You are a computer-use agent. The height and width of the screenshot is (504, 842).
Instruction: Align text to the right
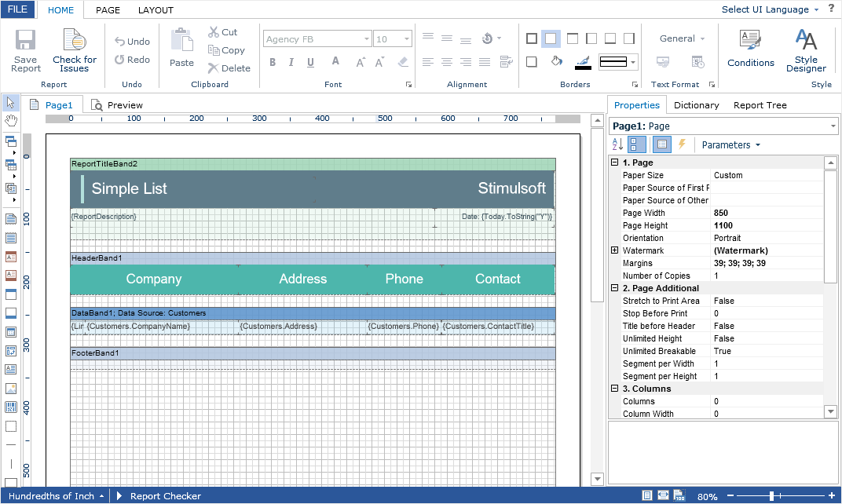point(466,62)
